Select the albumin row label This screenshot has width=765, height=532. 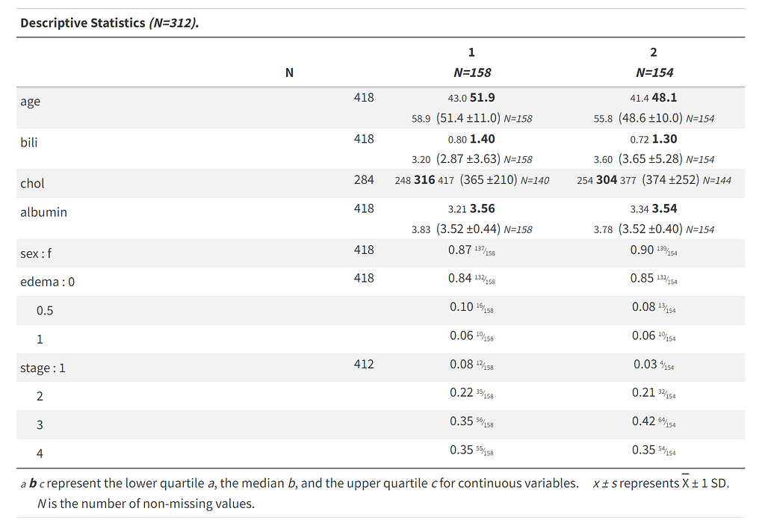[x=43, y=212]
